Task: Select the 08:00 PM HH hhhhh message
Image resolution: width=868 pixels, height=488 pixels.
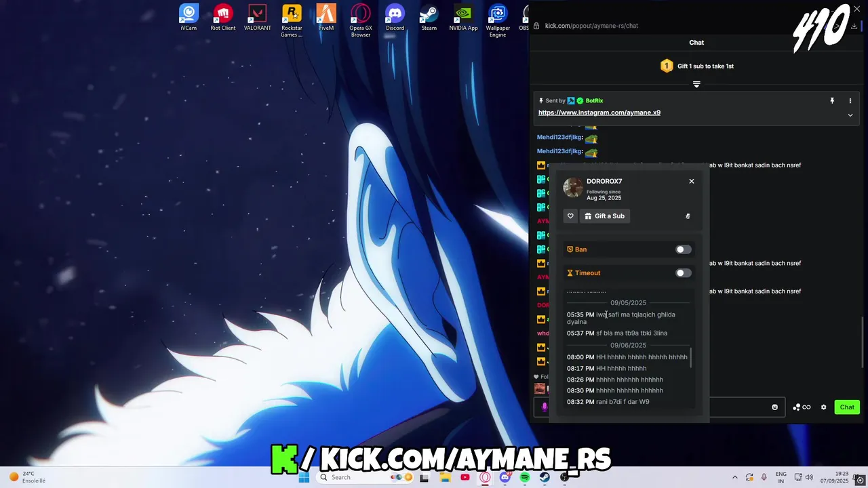Action: 627,357
